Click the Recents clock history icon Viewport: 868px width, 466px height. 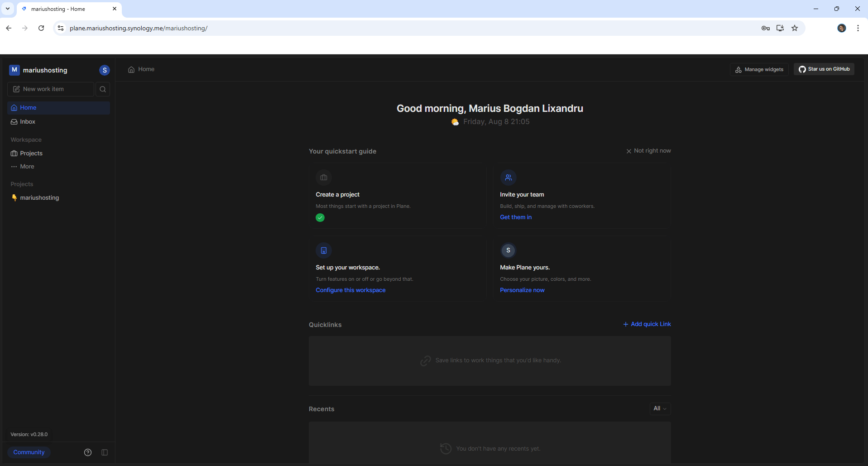pos(446,448)
